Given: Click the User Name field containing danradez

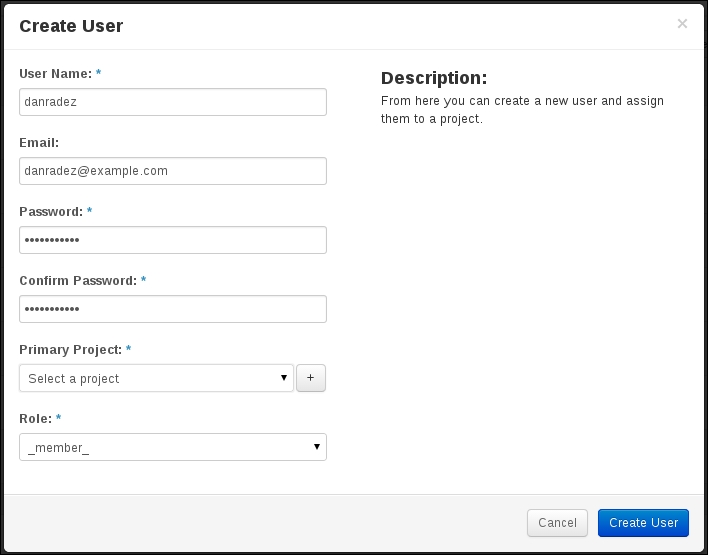Looking at the screenshot, I should (172, 102).
